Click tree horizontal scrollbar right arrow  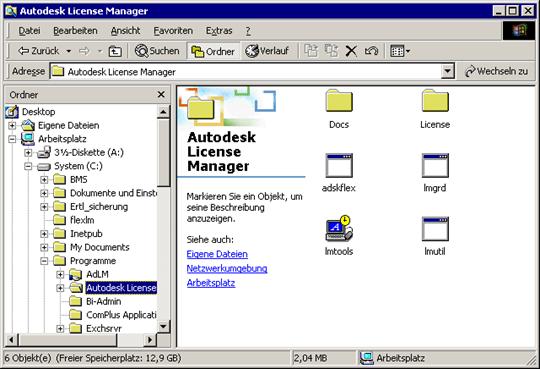pyautogui.click(x=150, y=340)
